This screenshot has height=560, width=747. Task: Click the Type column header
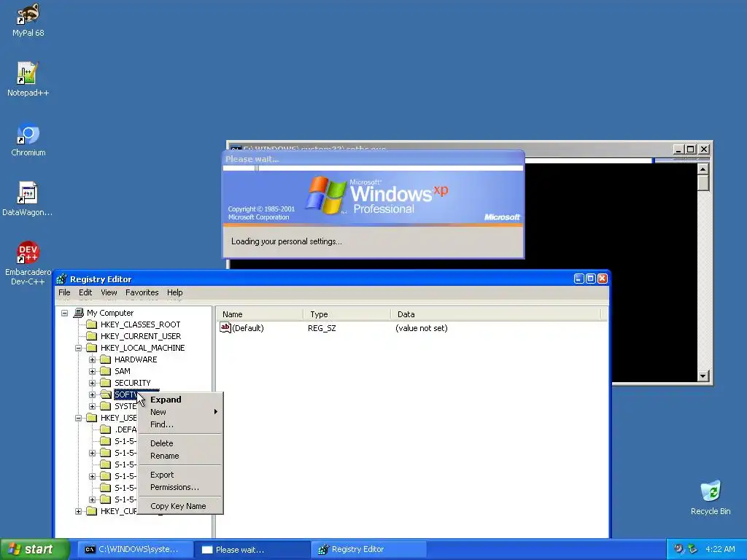tap(347, 314)
